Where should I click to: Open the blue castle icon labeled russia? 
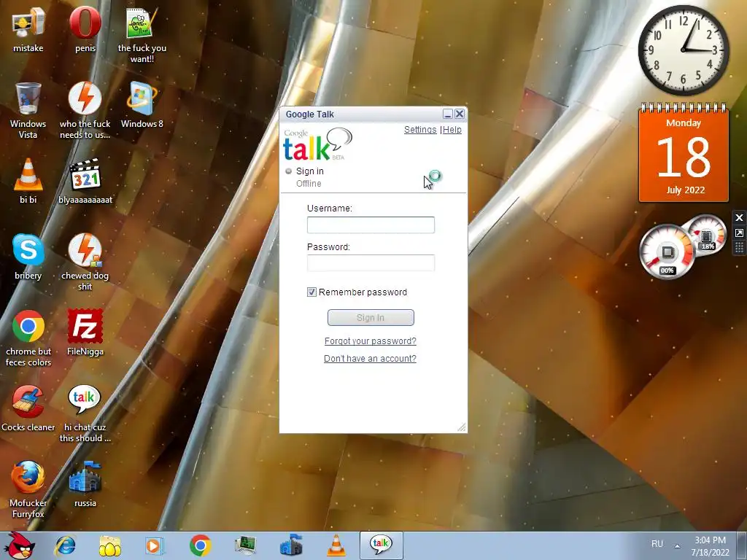85,477
